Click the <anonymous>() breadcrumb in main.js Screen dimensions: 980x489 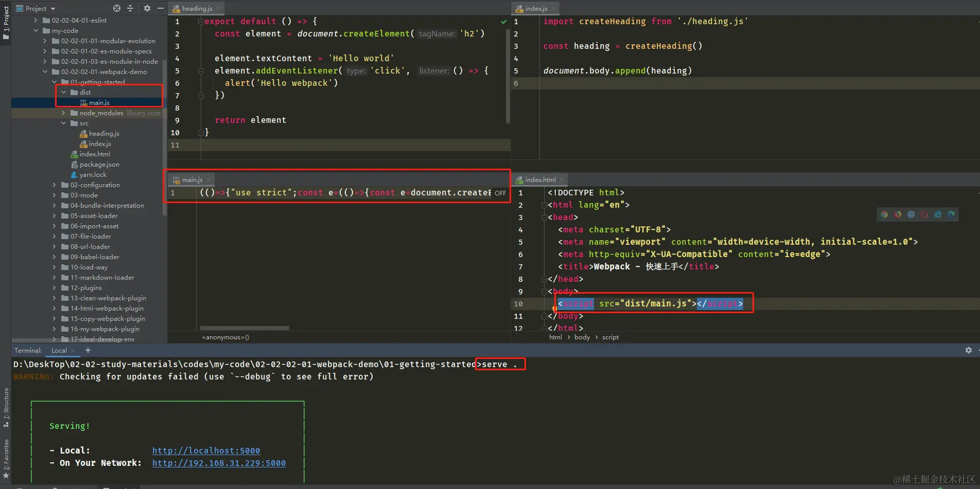pos(225,337)
